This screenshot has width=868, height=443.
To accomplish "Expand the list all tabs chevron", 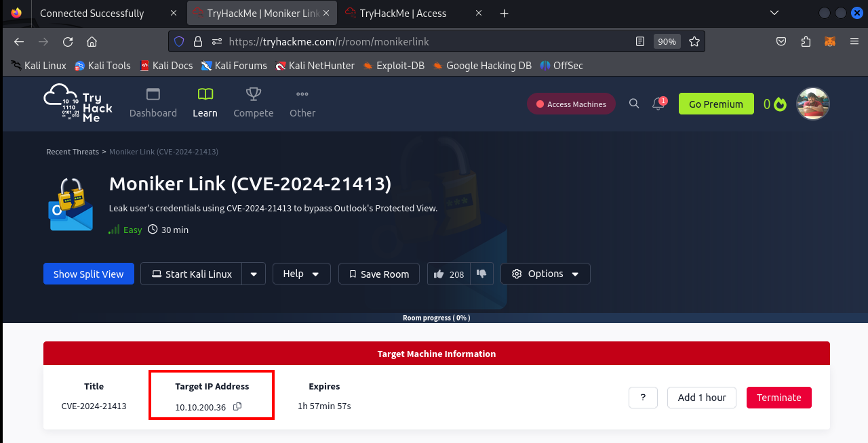I will tap(774, 13).
